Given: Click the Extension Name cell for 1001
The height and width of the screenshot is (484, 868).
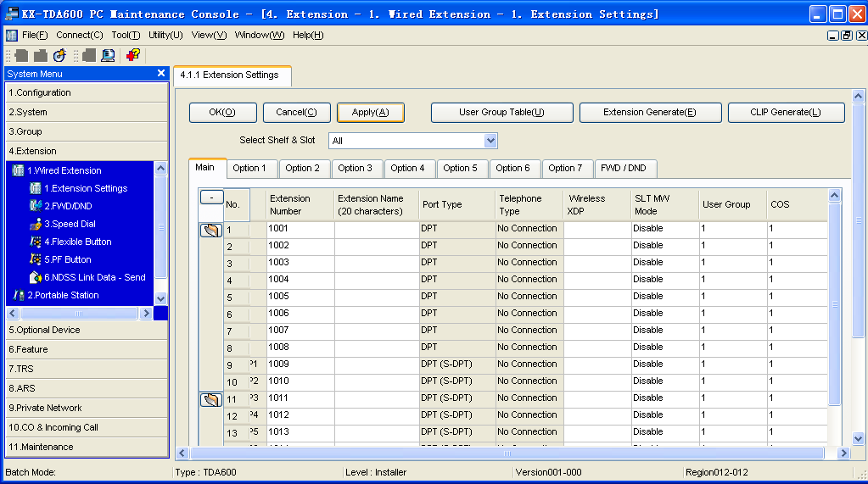Looking at the screenshot, I should (377, 229).
